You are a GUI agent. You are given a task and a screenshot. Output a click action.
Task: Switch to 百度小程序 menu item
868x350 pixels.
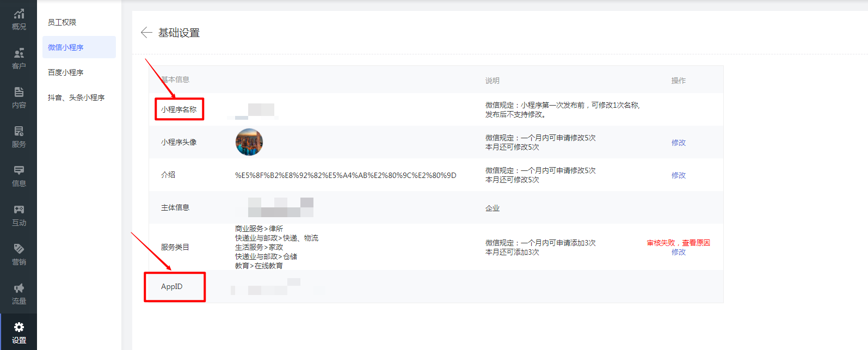66,72
